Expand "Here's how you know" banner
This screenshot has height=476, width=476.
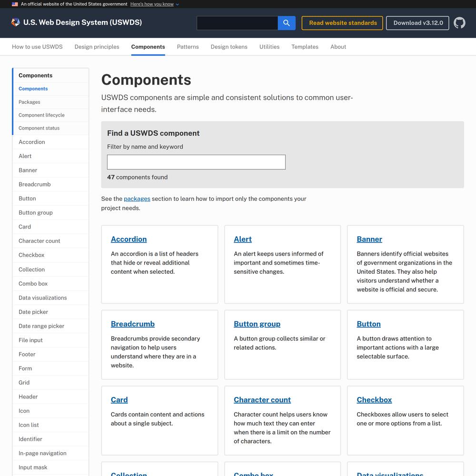coord(155,4)
